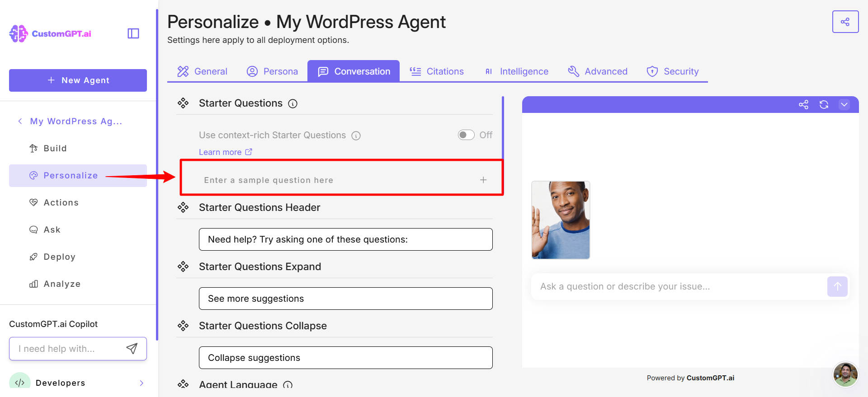868x397 pixels.
Task: Click drag handle icon beside Starter Questions Header
Action: tap(183, 207)
